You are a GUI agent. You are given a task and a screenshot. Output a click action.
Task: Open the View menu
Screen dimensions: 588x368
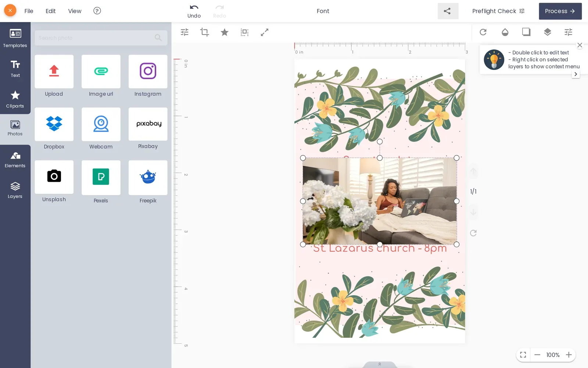click(x=75, y=11)
